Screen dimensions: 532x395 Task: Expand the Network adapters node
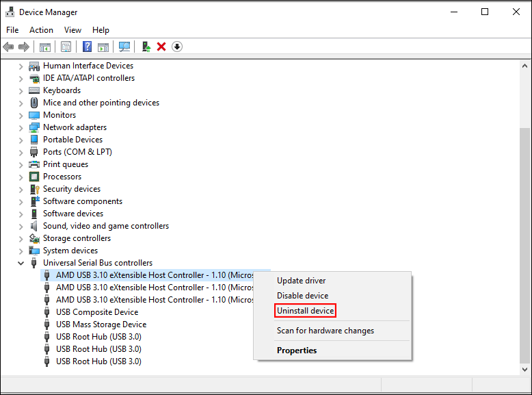(x=21, y=128)
